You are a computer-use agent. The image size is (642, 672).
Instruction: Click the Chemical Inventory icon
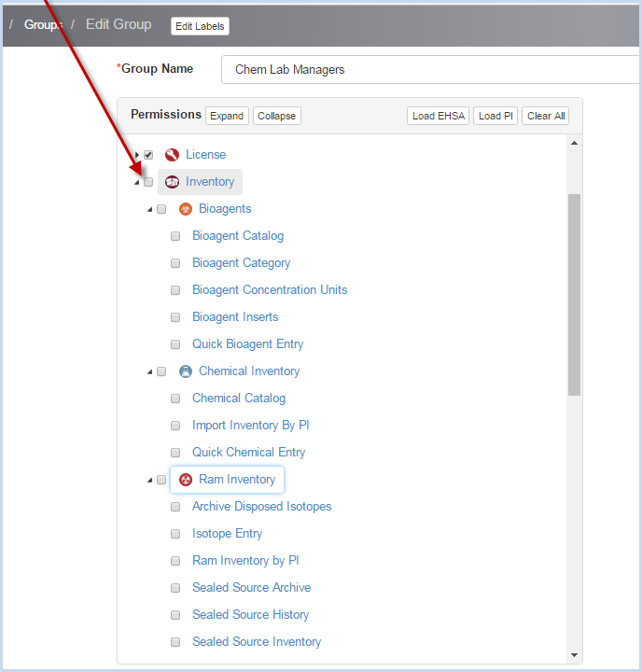pos(185,371)
